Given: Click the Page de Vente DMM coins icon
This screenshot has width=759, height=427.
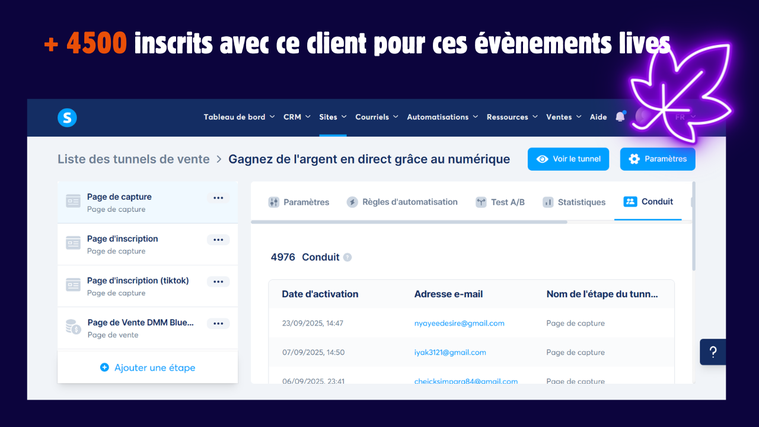Looking at the screenshot, I should [73, 327].
